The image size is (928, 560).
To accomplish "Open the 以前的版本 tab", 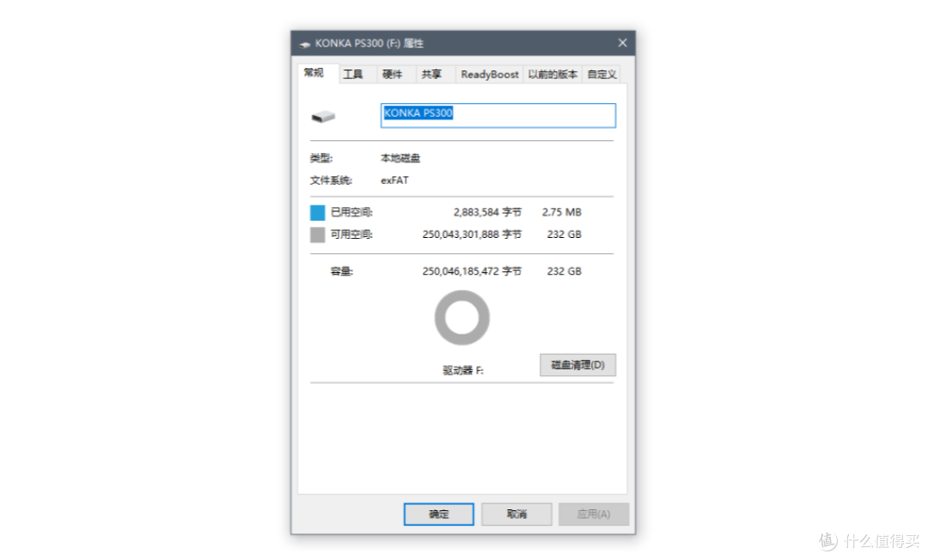I will 553,75.
